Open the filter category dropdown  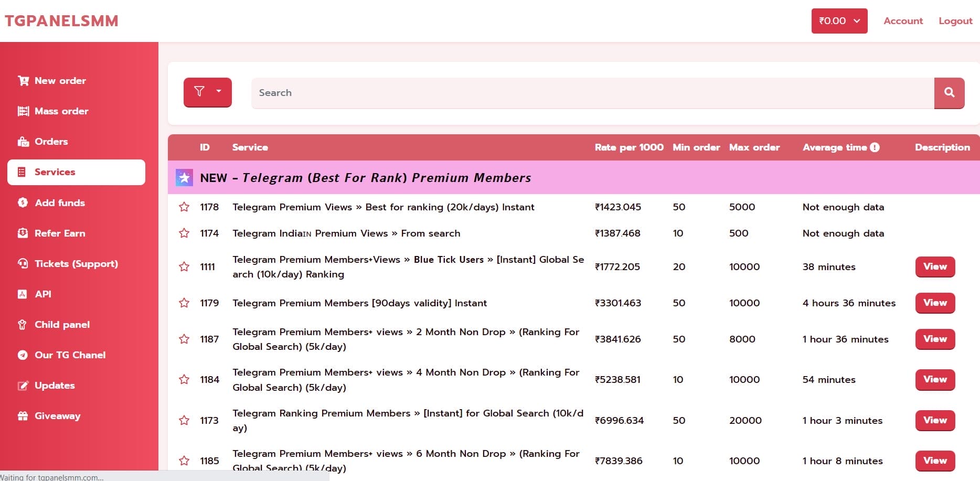click(x=207, y=92)
